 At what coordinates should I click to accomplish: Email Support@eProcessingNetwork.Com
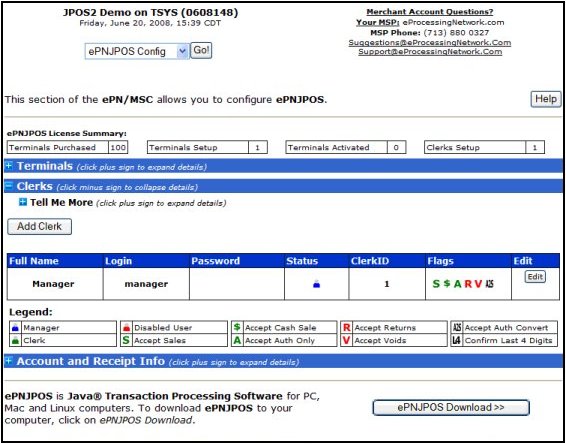click(430, 52)
